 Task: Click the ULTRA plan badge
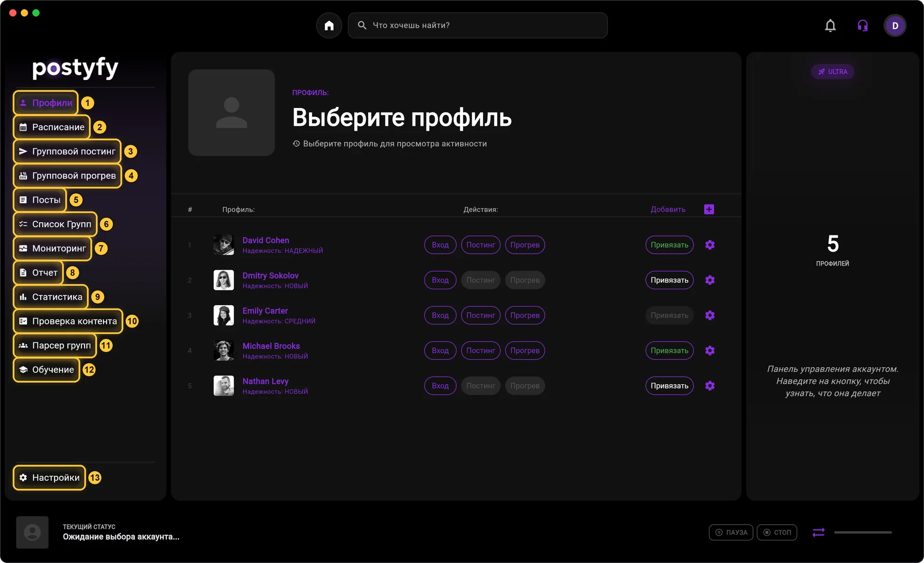(x=833, y=72)
